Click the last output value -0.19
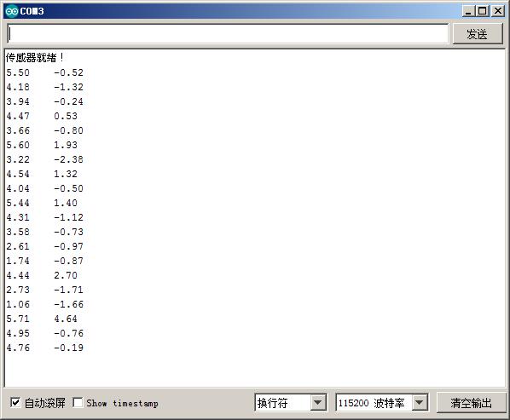The height and width of the screenshot is (420, 510). pos(68,348)
